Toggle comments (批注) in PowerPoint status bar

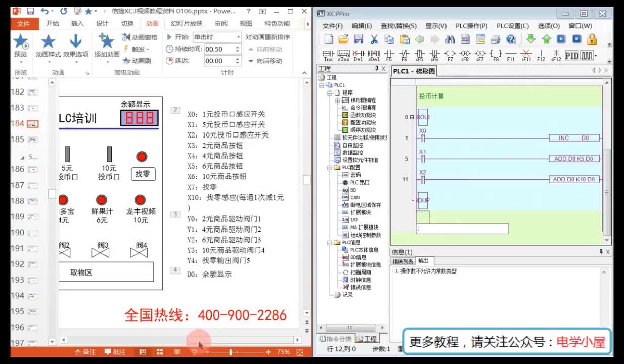(115, 352)
